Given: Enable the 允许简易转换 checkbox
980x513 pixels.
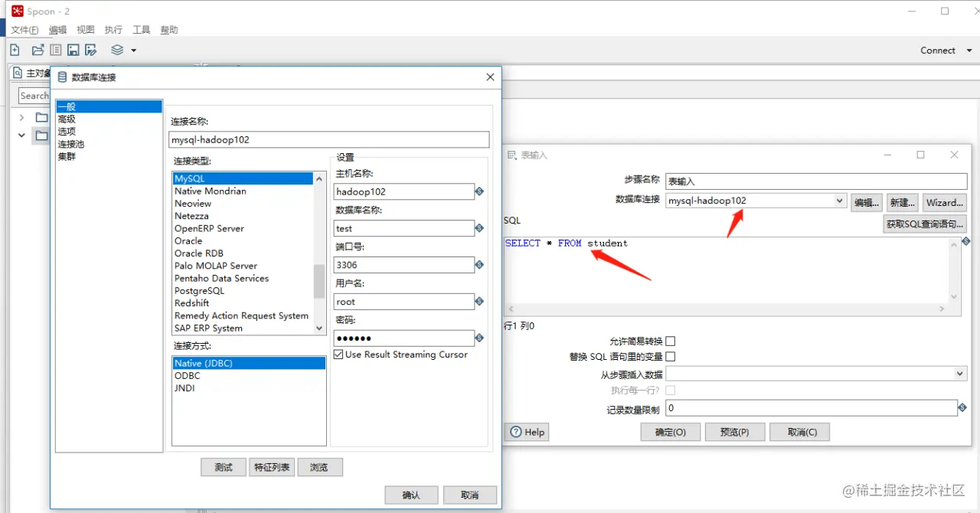Looking at the screenshot, I should (671, 341).
